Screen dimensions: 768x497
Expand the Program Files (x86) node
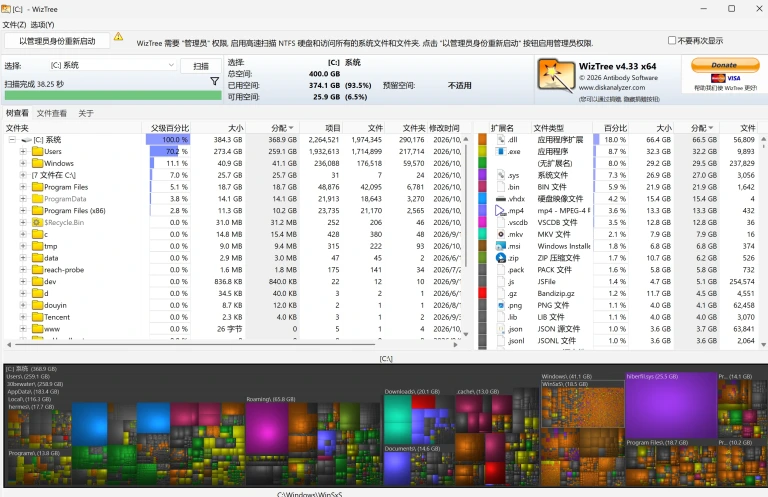(23, 211)
